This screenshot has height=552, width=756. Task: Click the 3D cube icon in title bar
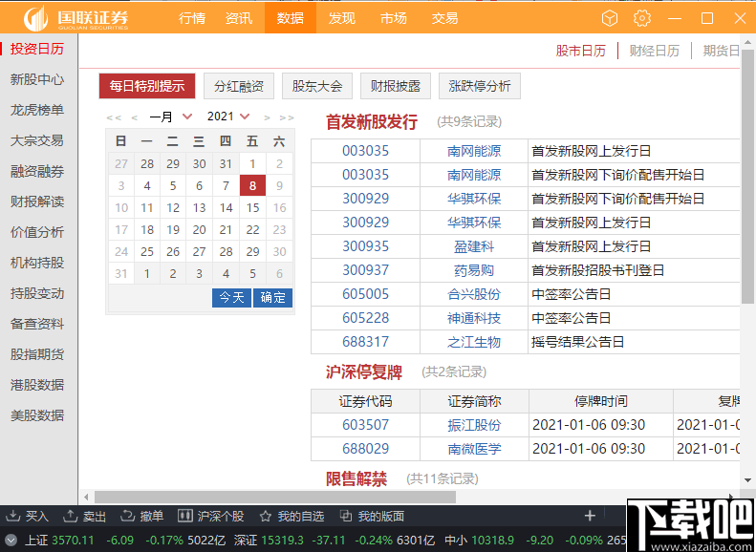tap(610, 18)
